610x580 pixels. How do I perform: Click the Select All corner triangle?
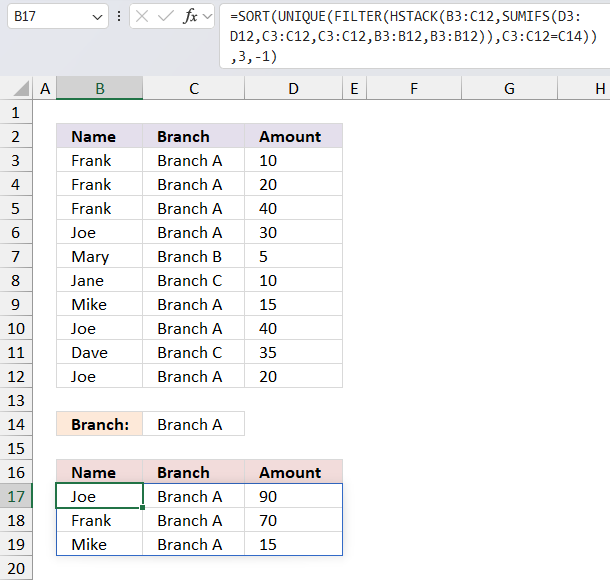tap(21, 88)
